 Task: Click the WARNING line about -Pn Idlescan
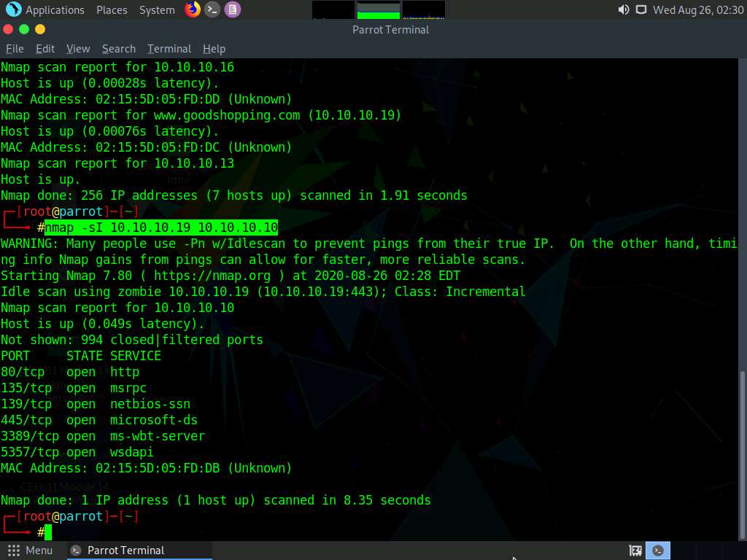[x=369, y=252]
